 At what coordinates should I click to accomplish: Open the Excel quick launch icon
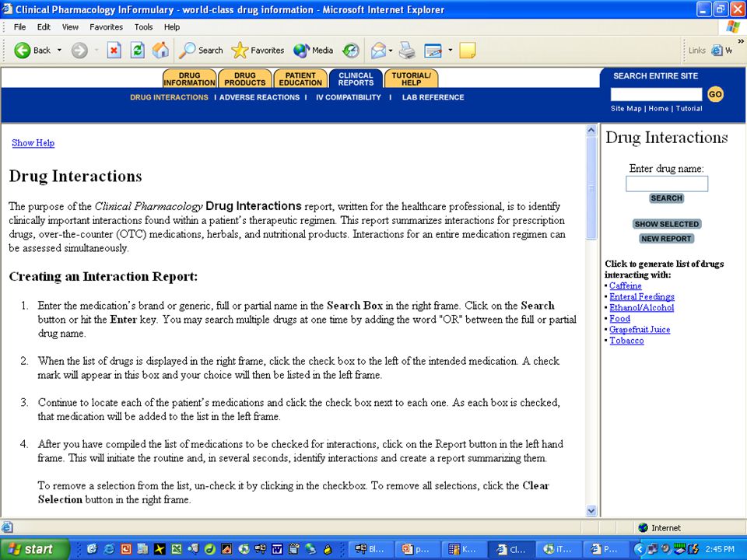[177, 549]
